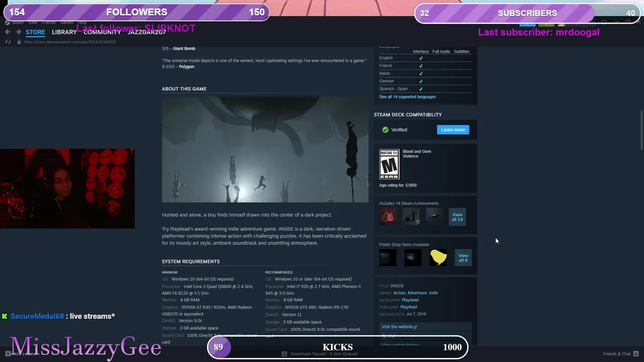Open the Games menu
644x362 pixels.
[x=67, y=23]
